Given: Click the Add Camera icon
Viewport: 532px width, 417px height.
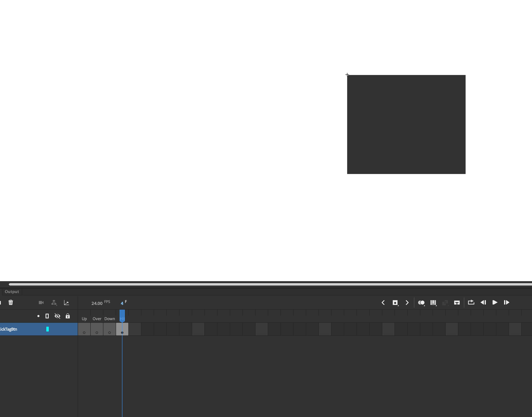Looking at the screenshot, I should coord(41,303).
